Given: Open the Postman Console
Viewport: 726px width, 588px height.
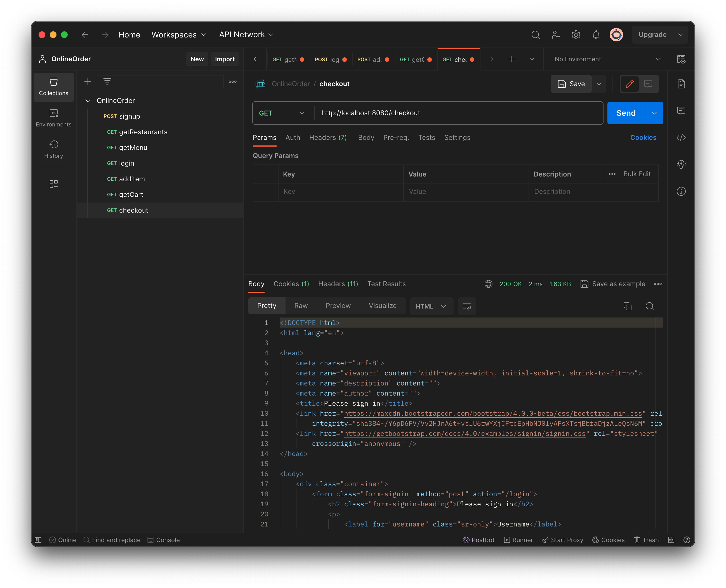Looking at the screenshot, I should pos(164,540).
